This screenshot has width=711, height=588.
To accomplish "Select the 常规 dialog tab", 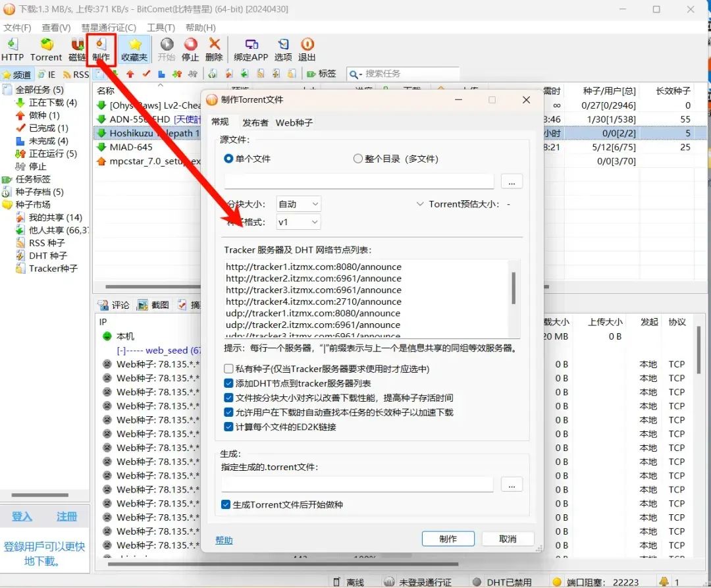I will click(220, 122).
